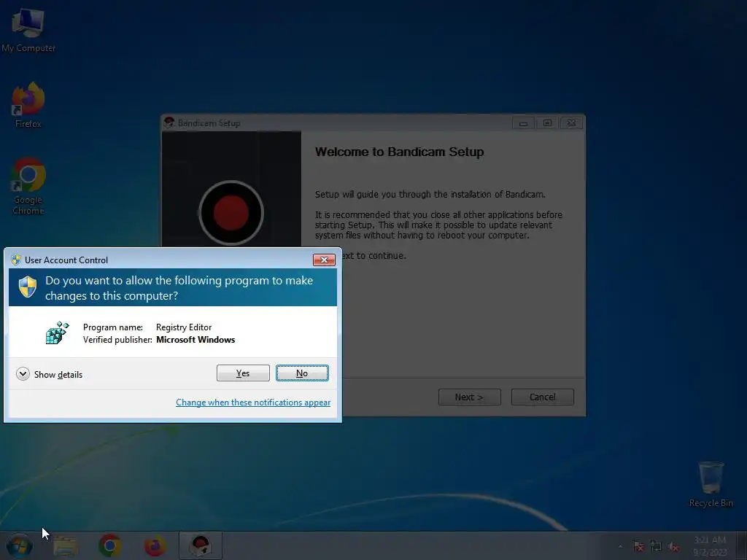Viewport: 747px width, 560px height.
Task: Open 'Change when these notifications appear' link
Action: (x=253, y=402)
